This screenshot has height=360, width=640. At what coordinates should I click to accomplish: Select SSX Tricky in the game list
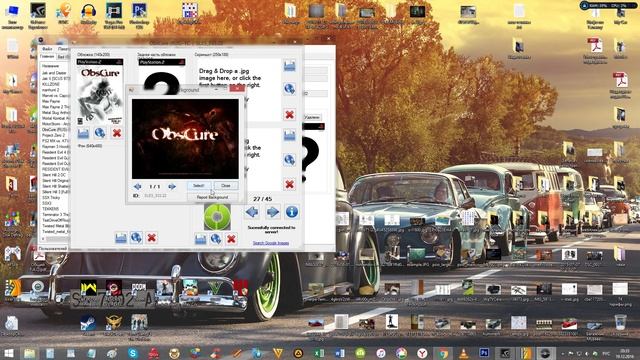coord(51,198)
